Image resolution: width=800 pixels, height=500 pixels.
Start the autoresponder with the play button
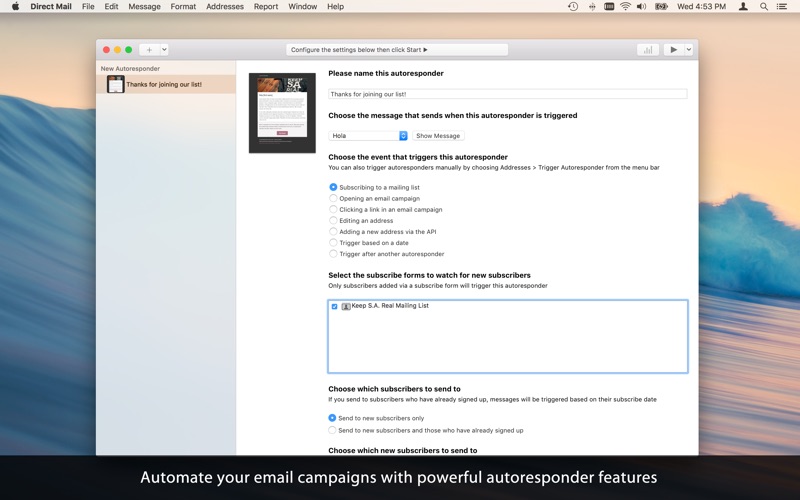(x=673, y=49)
